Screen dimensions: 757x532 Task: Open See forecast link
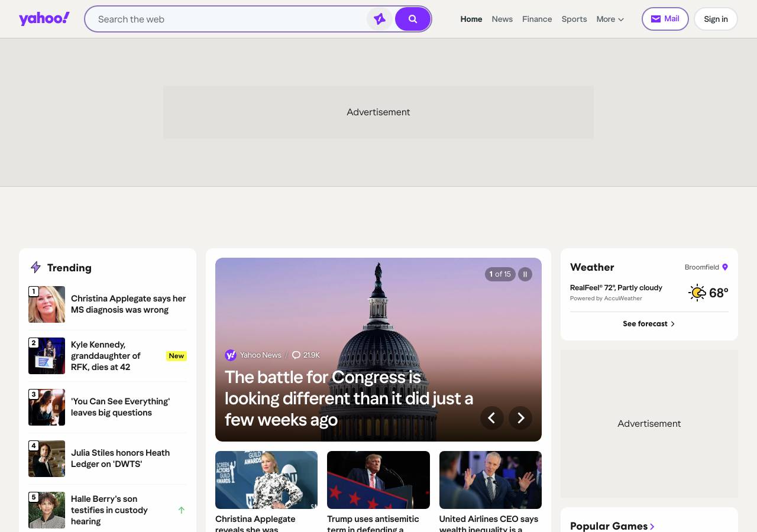(649, 323)
